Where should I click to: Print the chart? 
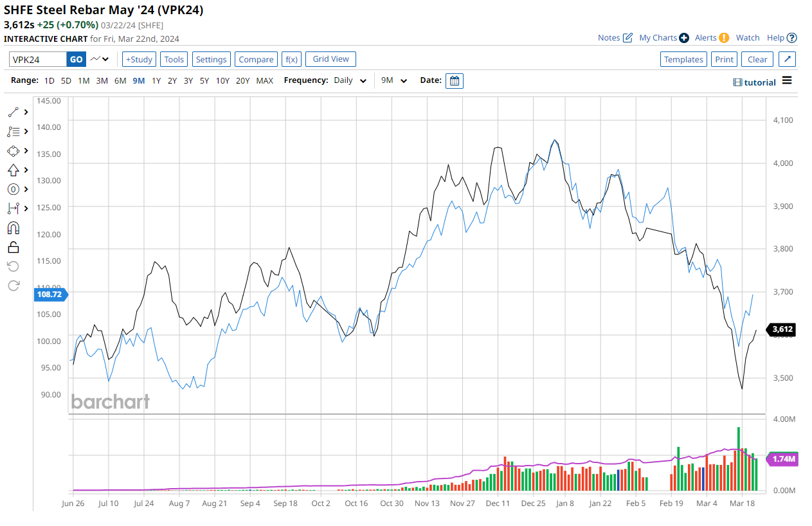tap(724, 59)
